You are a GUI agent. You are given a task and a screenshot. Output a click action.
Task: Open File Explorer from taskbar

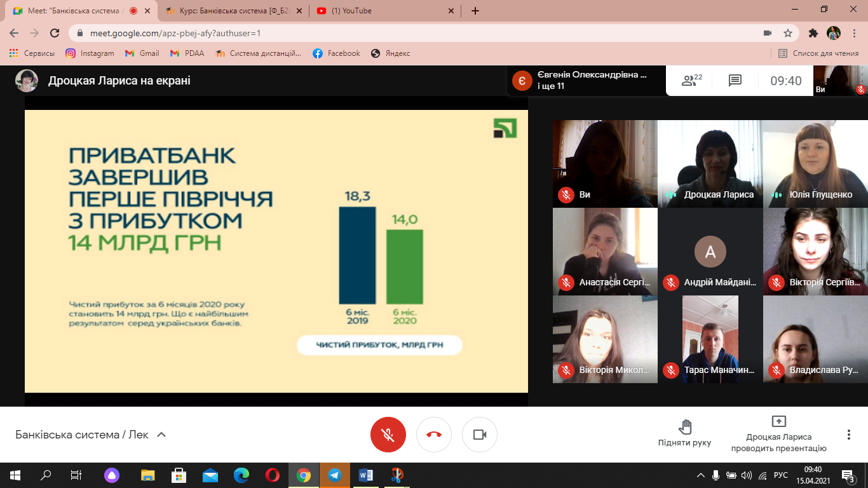coord(147,475)
